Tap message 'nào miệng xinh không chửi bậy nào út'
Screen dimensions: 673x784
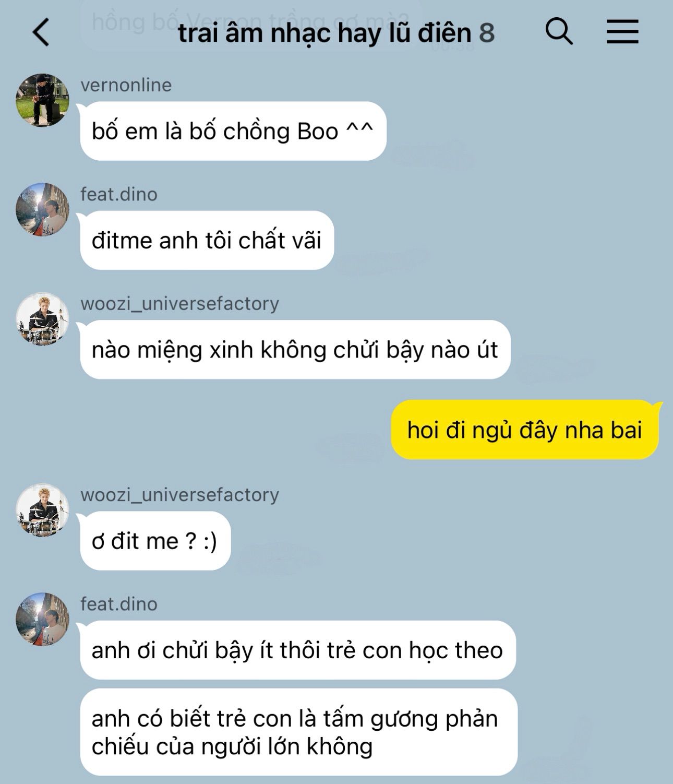click(x=295, y=350)
